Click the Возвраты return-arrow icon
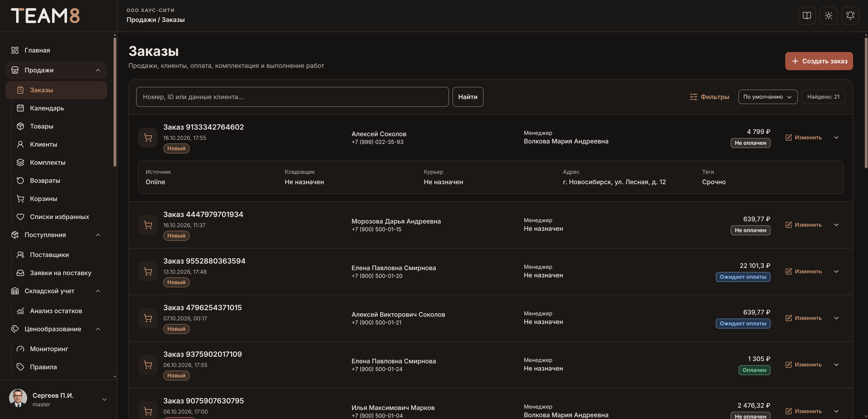 click(20, 181)
